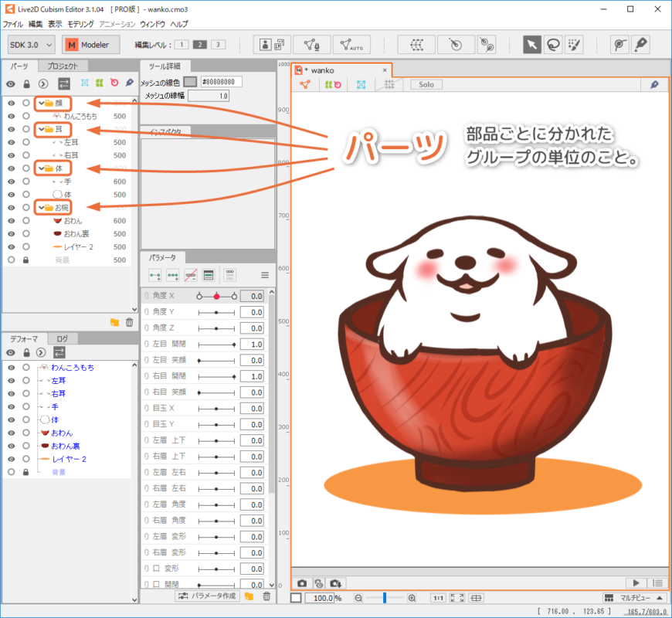This screenshot has height=618, width=672.
Task: Select the lasso selection tool
Action: click(x=553, y=45)
